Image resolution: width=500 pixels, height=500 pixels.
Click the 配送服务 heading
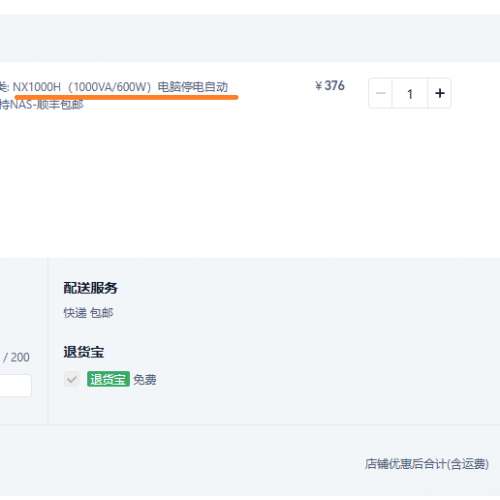tap(90, 288)
